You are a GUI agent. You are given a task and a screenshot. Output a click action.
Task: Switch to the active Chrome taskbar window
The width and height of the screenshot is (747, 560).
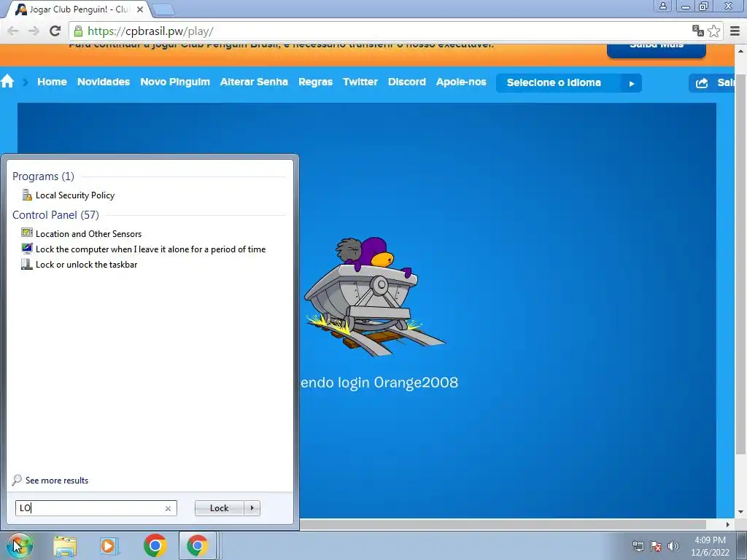(x=197, y=545)
